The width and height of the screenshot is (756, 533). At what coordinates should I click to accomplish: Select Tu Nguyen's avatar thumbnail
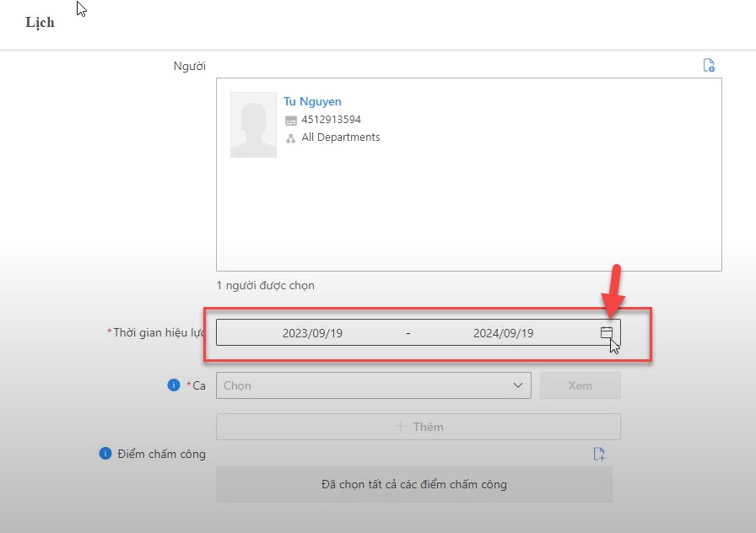(253, 125)
